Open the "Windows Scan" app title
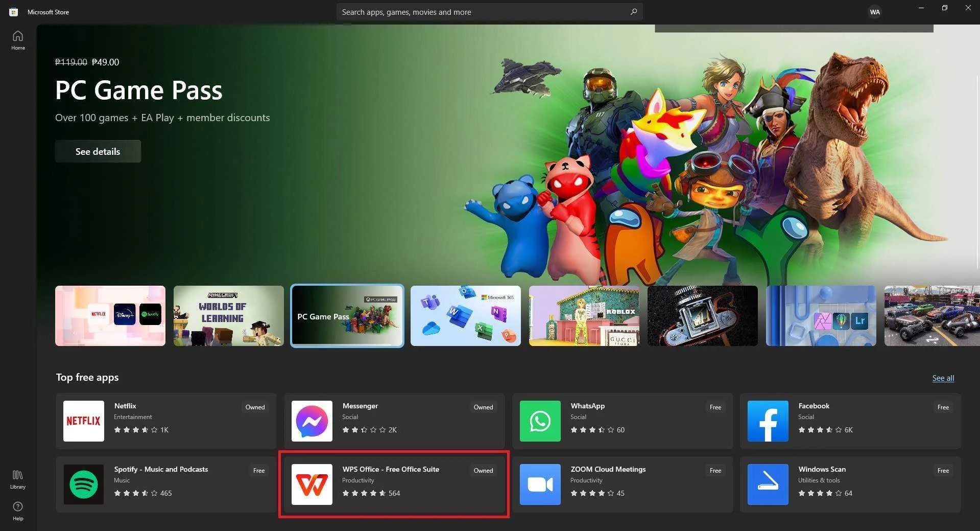This screenshot has width=980, height=531. 822,469
